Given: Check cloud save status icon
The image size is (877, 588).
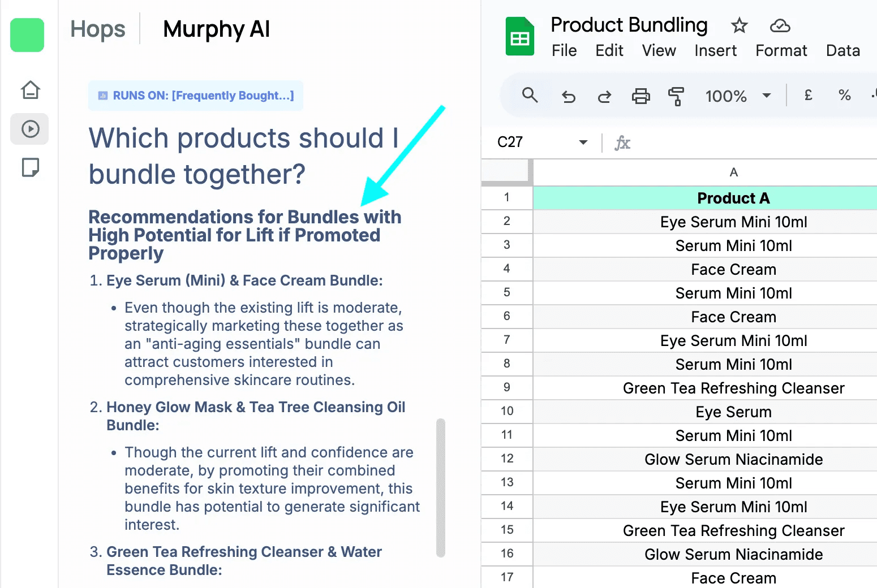Looking at the screenshot, I should [780, 25].
